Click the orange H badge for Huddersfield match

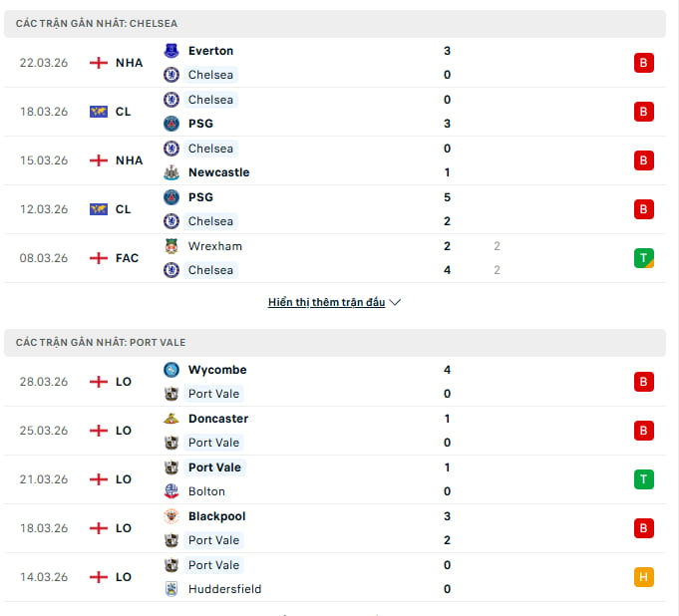pyautogui.click(x=643, y=577)
